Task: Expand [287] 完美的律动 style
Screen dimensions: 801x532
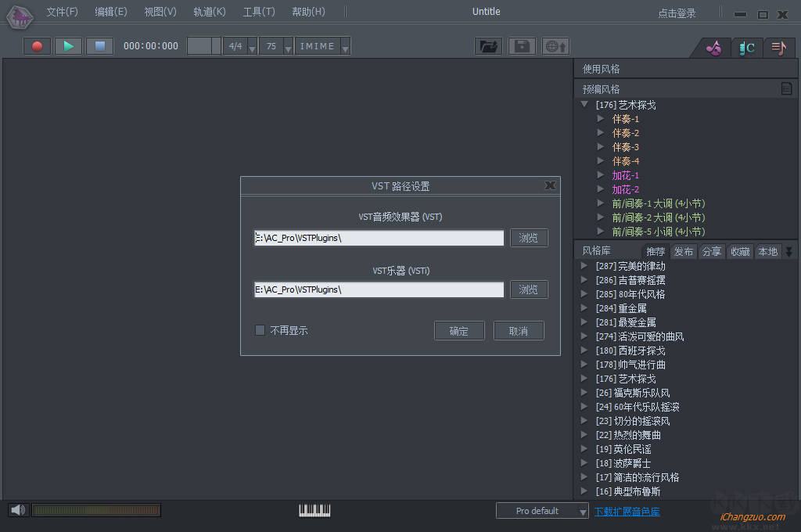Action: point(584,266)
